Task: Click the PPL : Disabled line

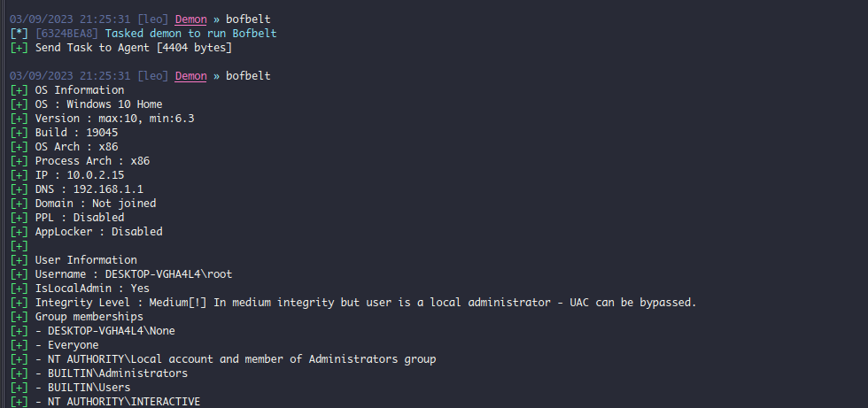Action: pos(80,218)
